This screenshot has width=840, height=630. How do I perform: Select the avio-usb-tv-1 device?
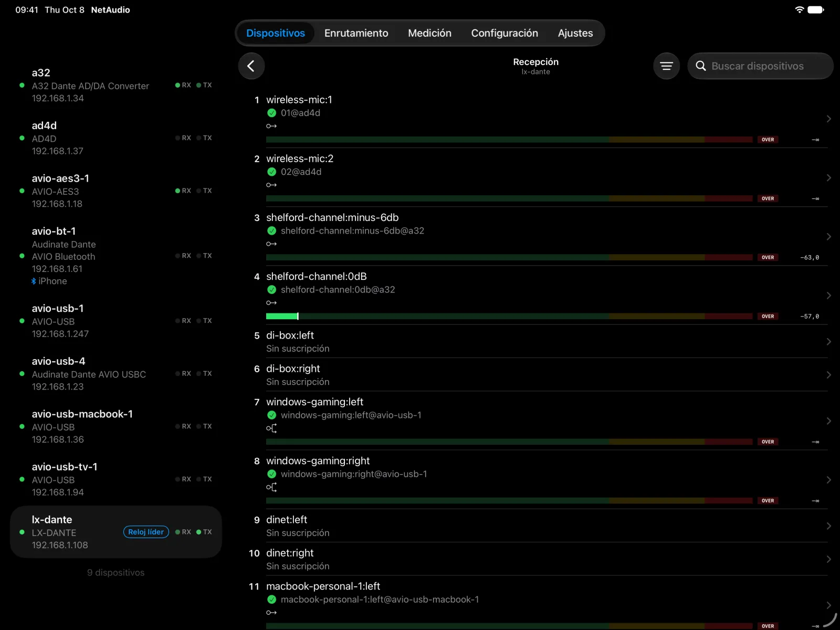[x=116, y=479]
